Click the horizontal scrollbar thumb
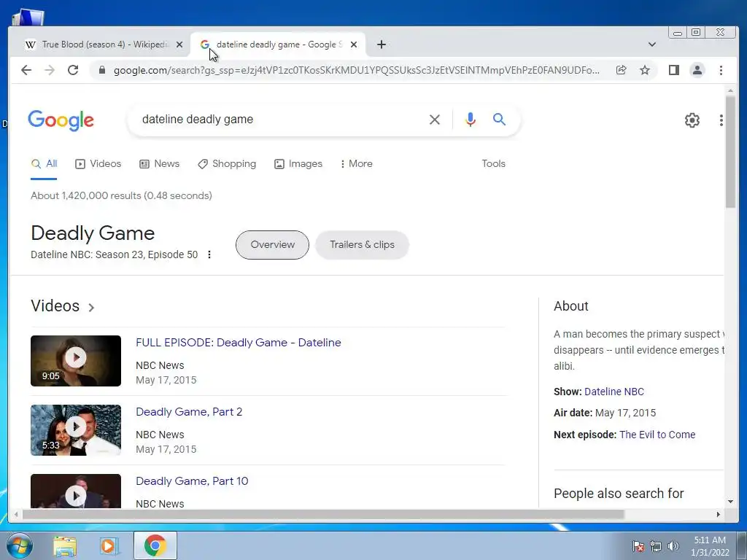Viewport: 747px width, 560px height. point(323,514)
